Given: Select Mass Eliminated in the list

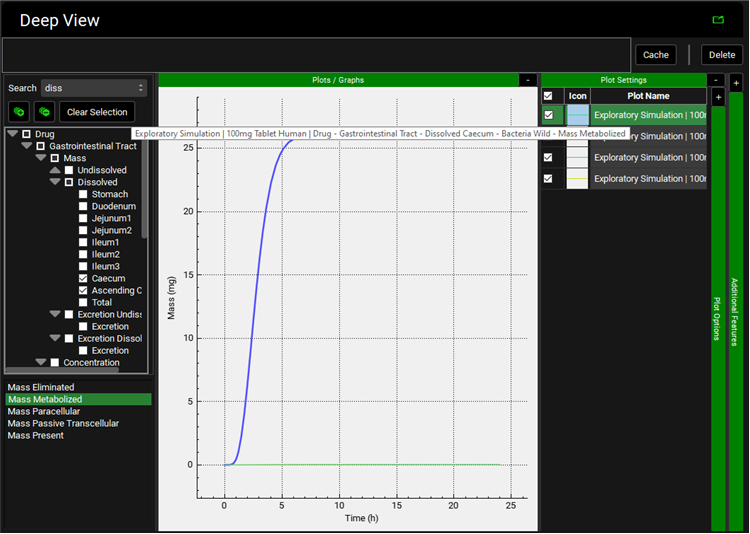Looking at the screenshot, I should click(40, 387).
